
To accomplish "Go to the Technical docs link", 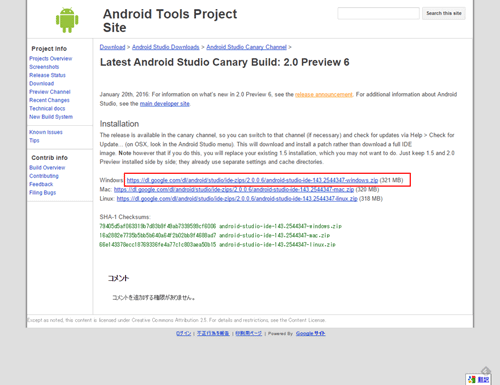I will coord(47,109).
